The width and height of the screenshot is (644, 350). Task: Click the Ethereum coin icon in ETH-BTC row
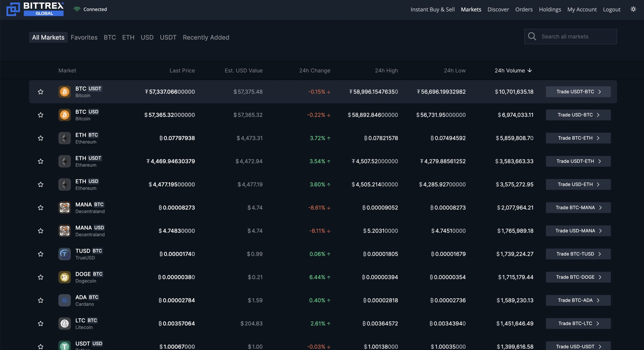[x=65, y=138]
